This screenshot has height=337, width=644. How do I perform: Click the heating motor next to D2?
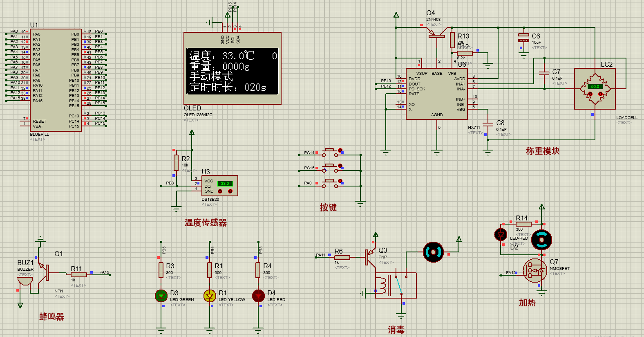pyautogui.click(x=541, y=240)
